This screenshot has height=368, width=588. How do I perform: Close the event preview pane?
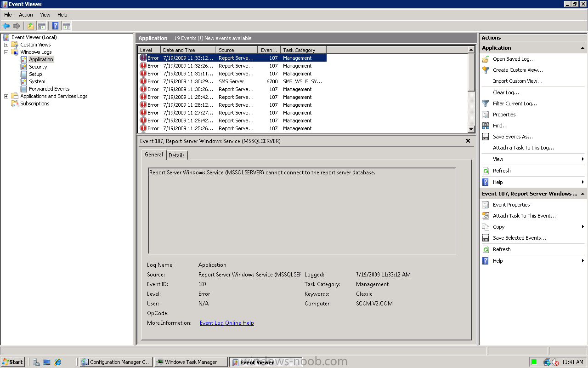coord(468,141)
